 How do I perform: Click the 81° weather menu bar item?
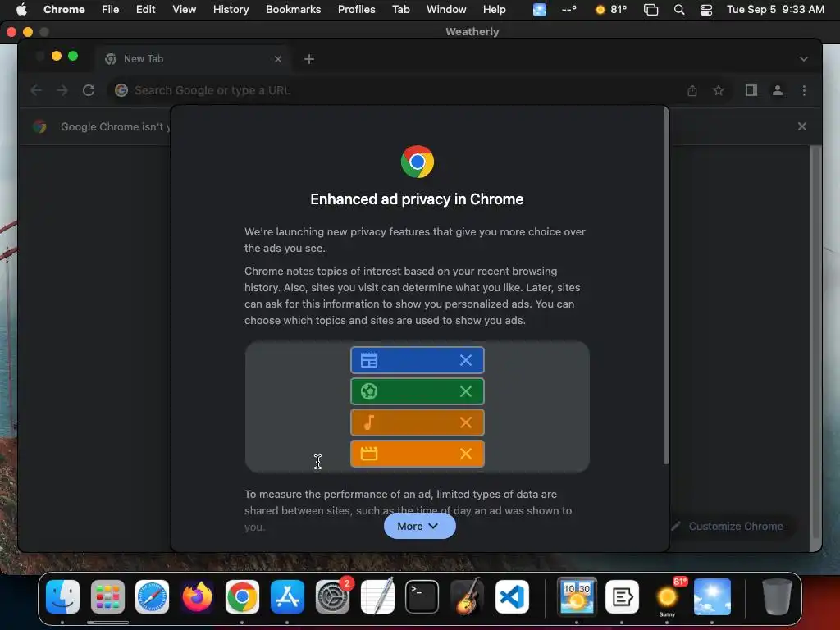click(x=611, y=9)
